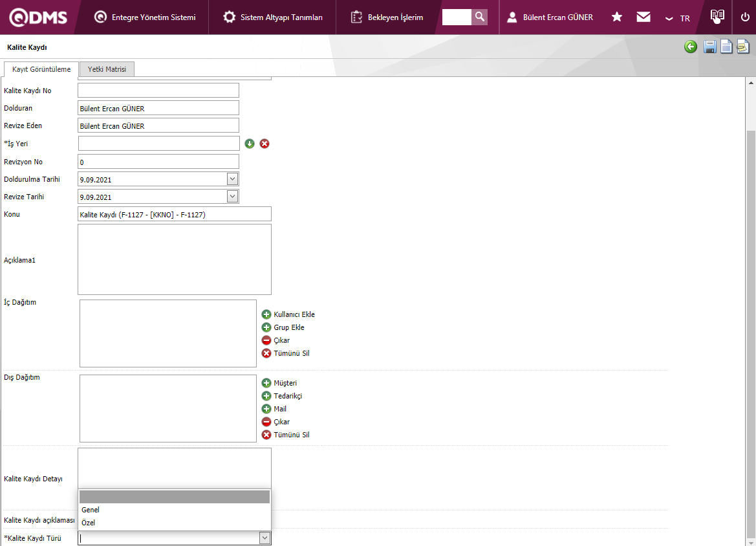Open the TR language selector
Image resolution: width=756 pixels, height=546 pixels.
point(678,18)
